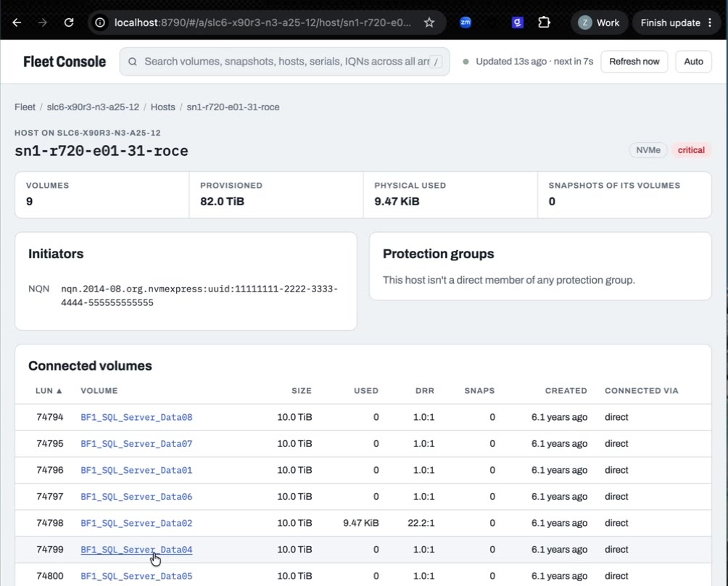Click the Finish update button
The image size is (728, 586).
tap(670, 22)
